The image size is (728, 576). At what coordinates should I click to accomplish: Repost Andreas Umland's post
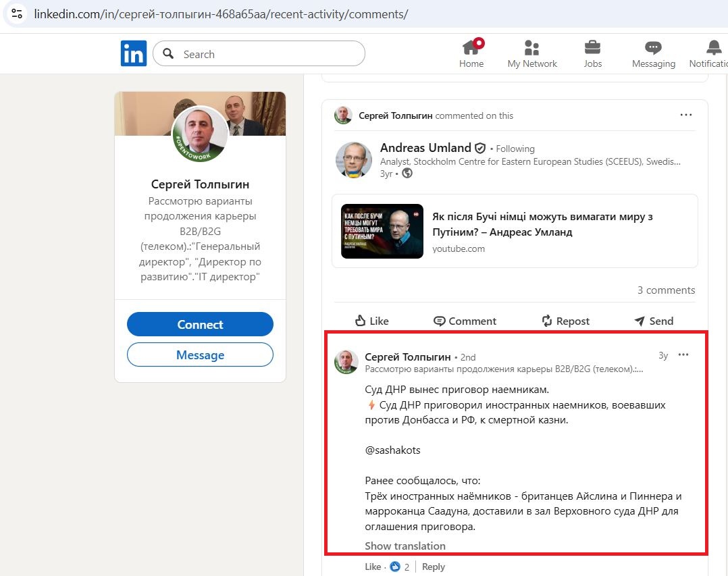click(565, 321)
